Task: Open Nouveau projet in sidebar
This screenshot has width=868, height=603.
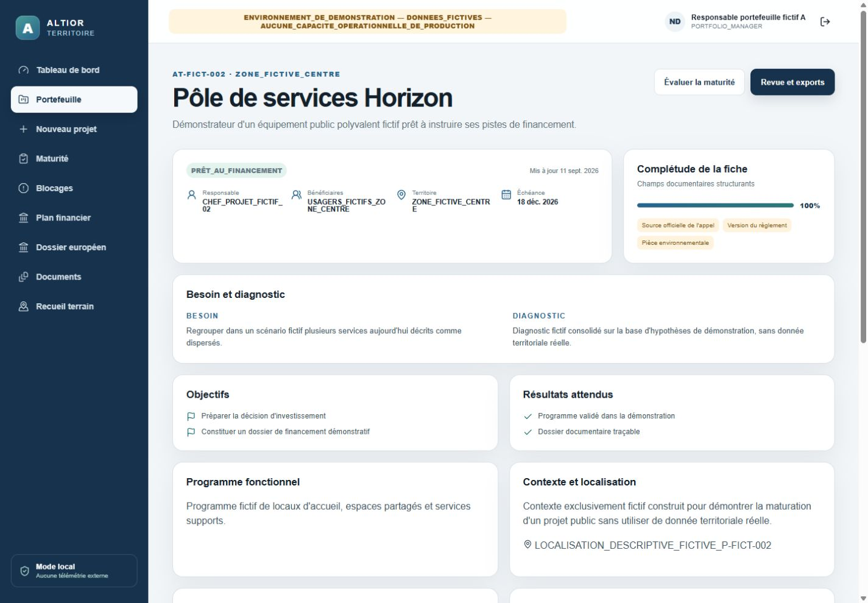Action: click(74, 129)
